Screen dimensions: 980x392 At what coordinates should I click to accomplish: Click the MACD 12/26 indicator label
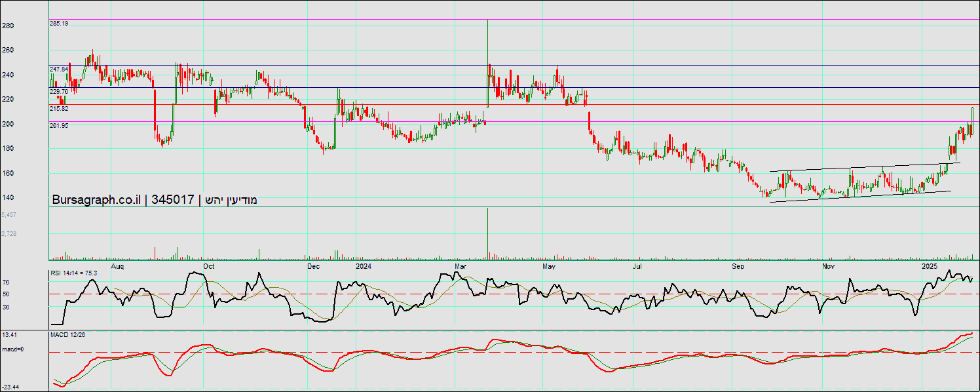click(x=67, y=335)
